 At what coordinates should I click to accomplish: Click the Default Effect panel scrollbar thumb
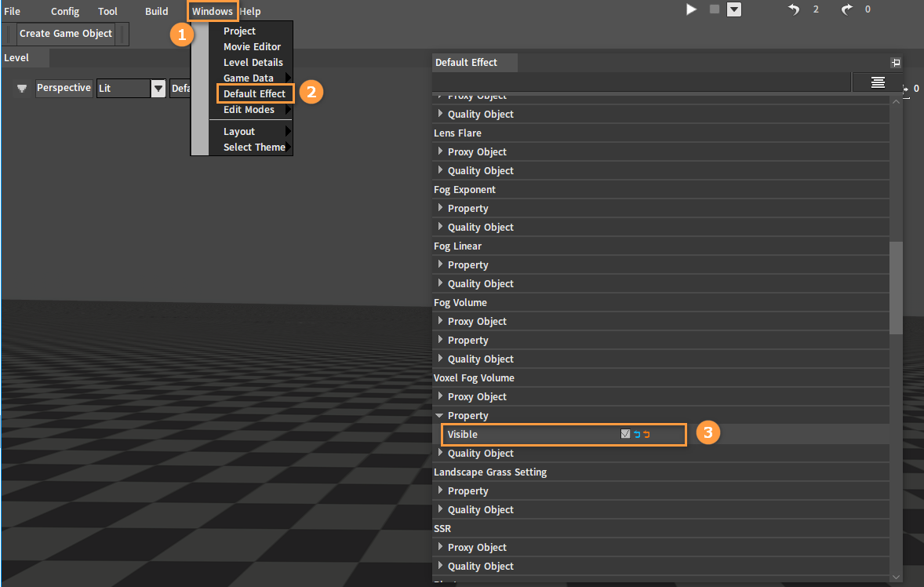[896, 287]
